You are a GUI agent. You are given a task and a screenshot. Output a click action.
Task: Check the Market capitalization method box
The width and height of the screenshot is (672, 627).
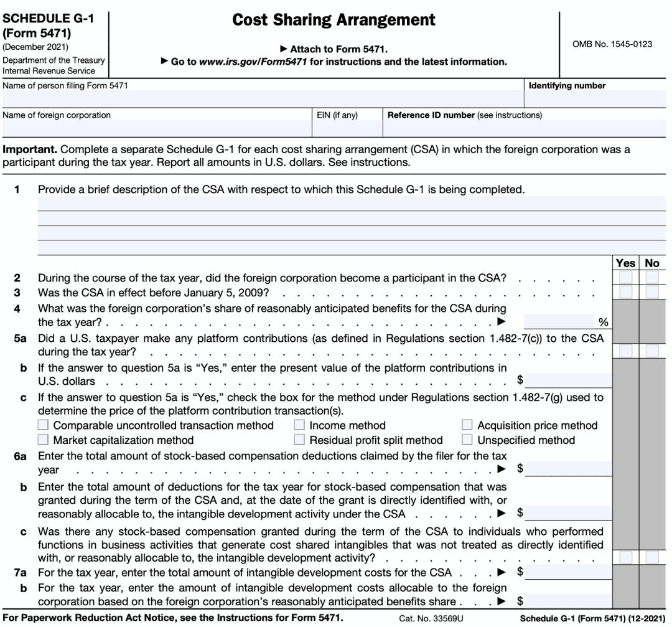tap(43, 439)
